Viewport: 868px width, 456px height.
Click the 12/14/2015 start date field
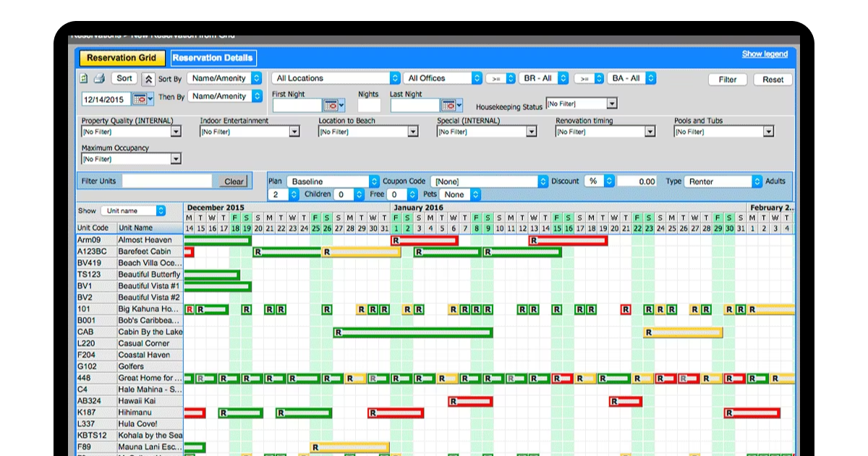[106, 98]
